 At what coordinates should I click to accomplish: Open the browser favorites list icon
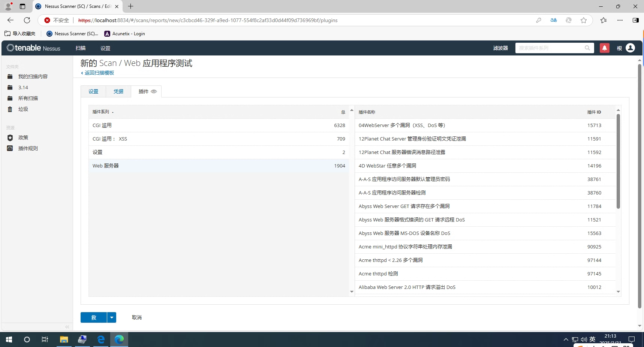pyautogui.click(x=604, y=20)
